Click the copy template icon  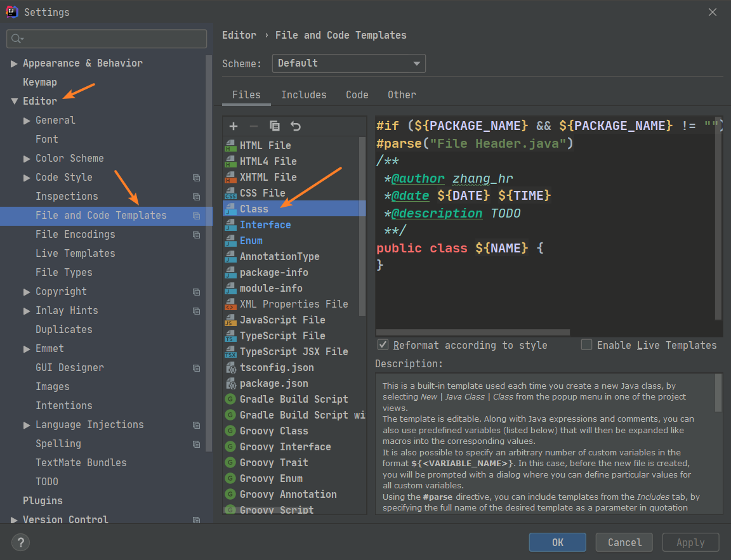coord(275,126)
